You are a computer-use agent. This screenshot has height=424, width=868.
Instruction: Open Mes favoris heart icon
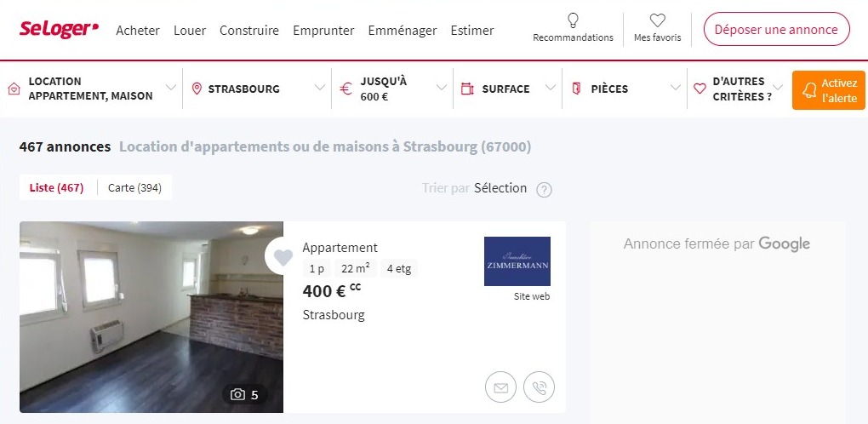point(657,20)
